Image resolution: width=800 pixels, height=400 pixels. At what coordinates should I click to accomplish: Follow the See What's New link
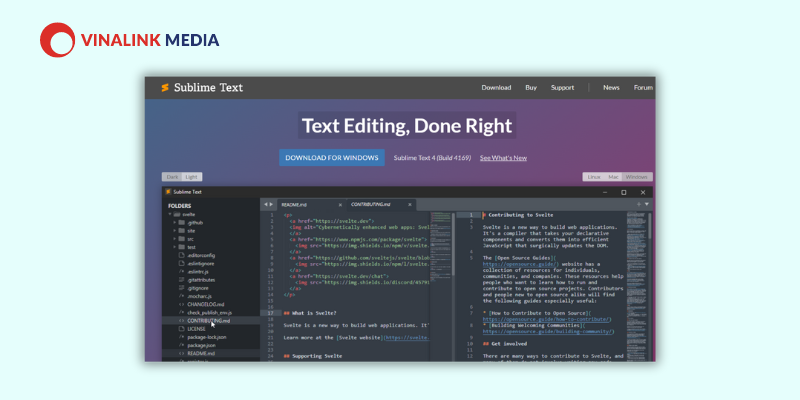click(503, 158)
